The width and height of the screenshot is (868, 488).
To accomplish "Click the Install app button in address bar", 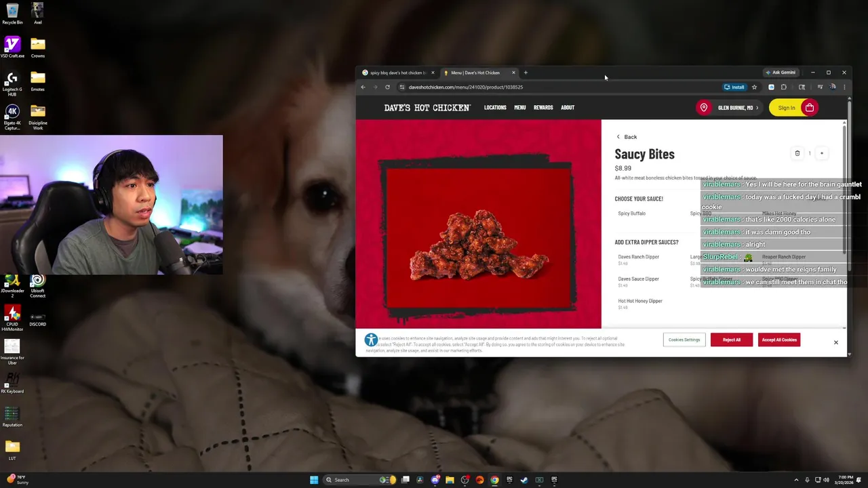I will coord(734,87).
